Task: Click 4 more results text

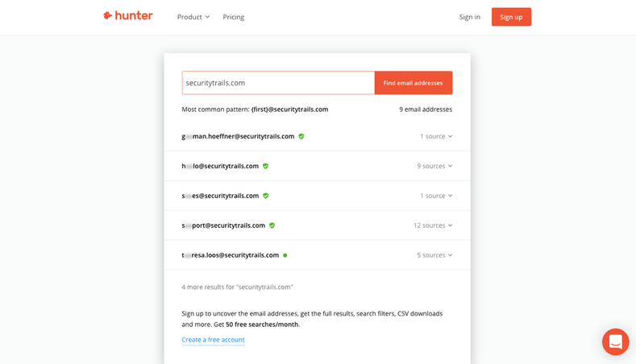Action: point(237,287)
